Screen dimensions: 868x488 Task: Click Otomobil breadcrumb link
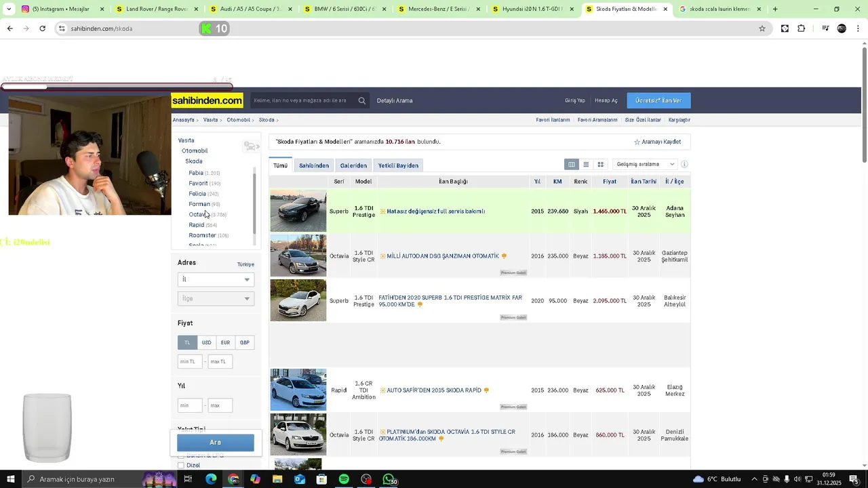click(x=238, y=120)
